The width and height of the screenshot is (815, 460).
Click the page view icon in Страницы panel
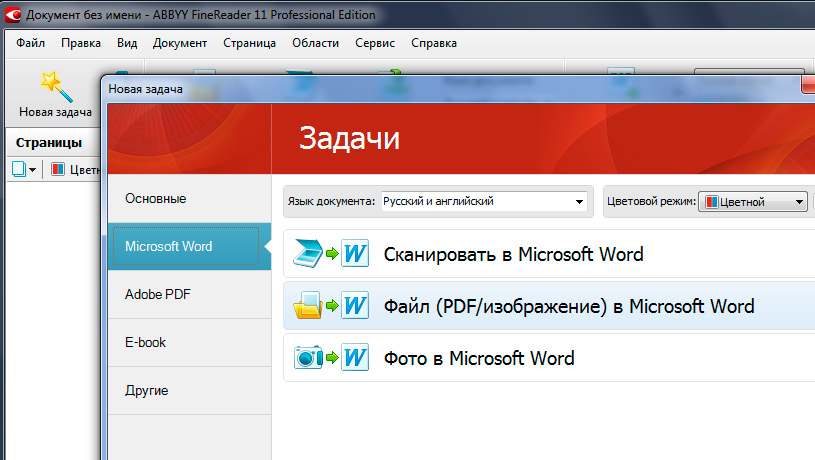click(19, 169)
